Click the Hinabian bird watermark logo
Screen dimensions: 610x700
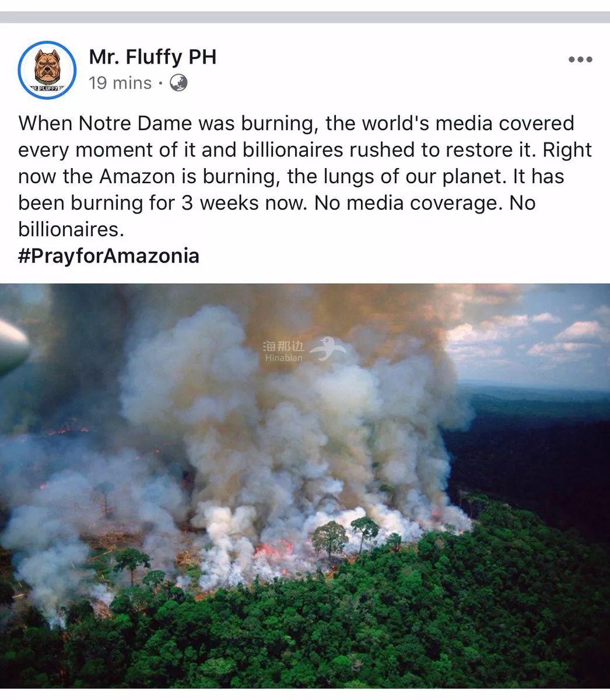tap(328, 349)
